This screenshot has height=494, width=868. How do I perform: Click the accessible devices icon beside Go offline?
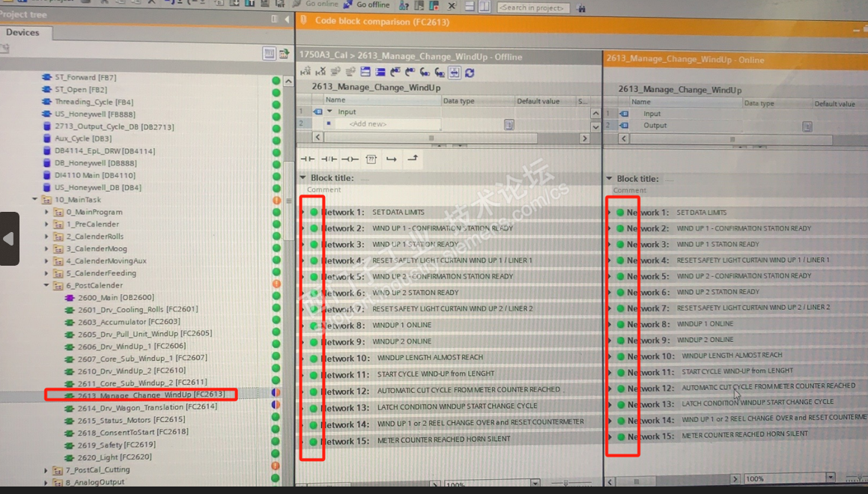click(404, 6)
